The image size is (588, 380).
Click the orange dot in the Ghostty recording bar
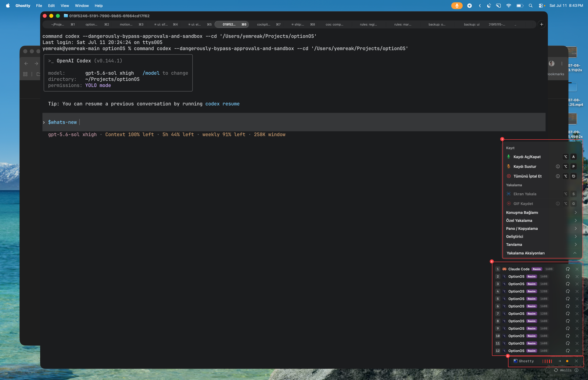point(567,361)
